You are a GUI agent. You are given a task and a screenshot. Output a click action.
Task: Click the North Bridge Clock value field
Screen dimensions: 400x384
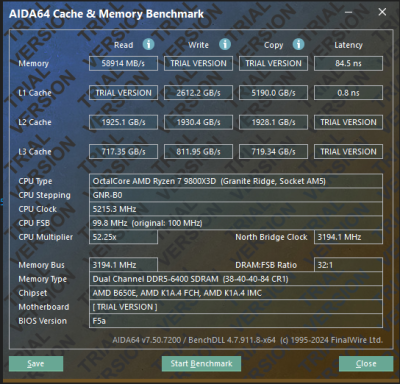348,237
